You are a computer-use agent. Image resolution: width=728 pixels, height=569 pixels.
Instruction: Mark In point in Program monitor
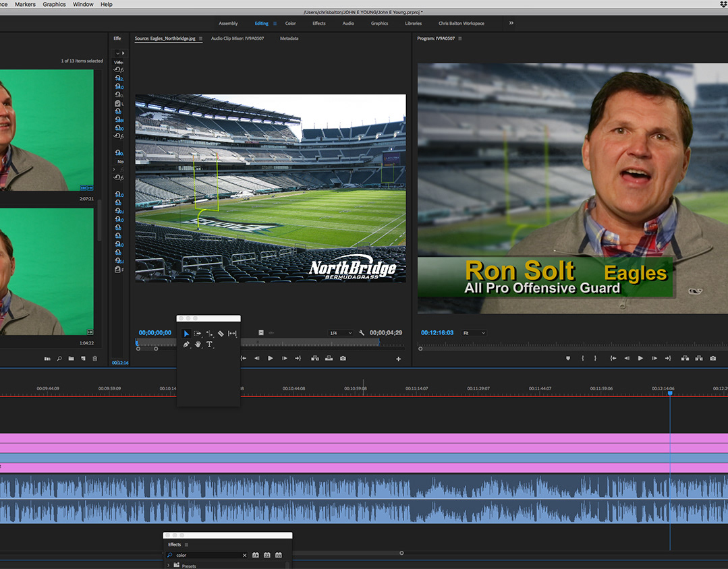point(583,358)
